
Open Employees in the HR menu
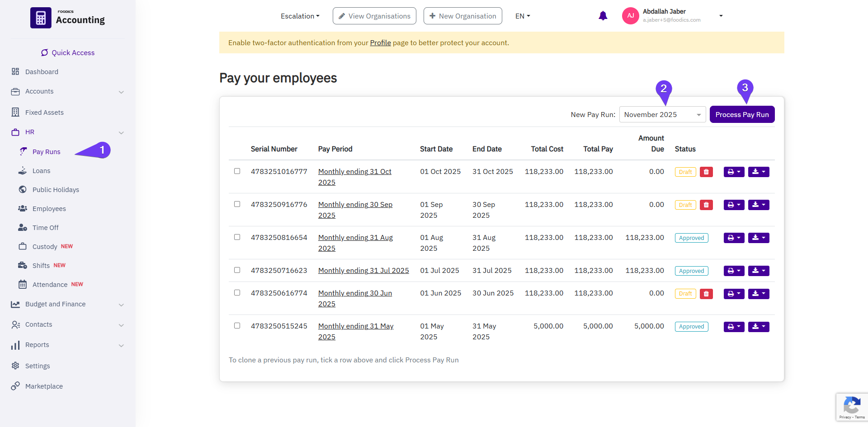49,209
